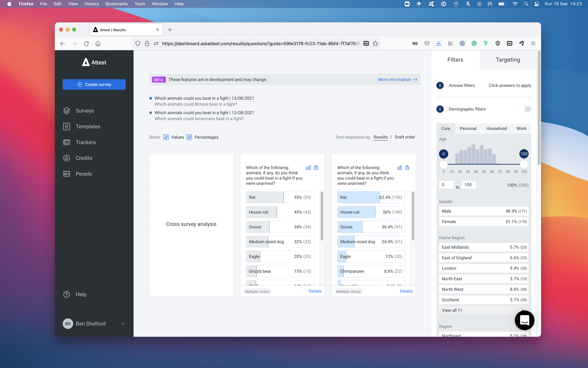Reload the current page
The image size is (588, 368).
point(86,43)
